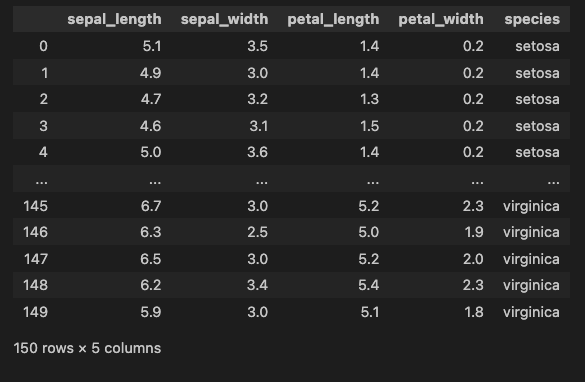Click sepal_width value 3.2 in row 2
585x382 pixels.
coord(257,99)
